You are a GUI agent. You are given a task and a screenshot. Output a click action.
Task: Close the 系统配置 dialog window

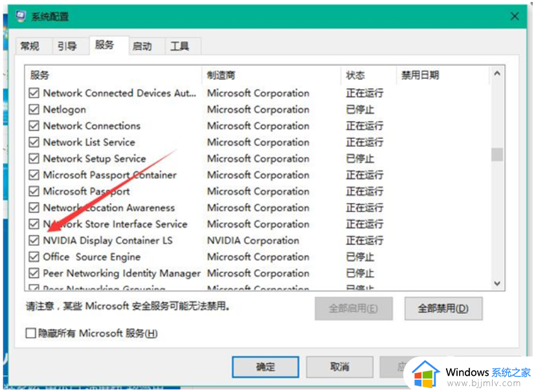point(514,16)
